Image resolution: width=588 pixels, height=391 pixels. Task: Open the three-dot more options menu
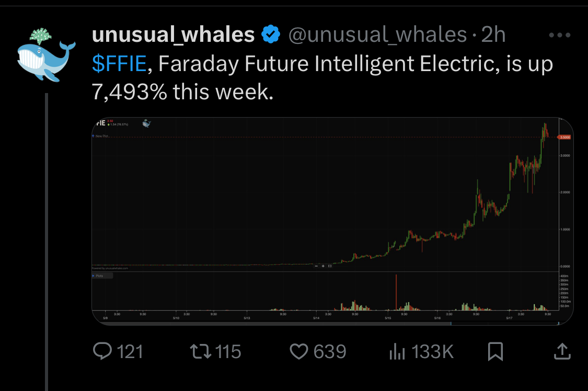559,35
